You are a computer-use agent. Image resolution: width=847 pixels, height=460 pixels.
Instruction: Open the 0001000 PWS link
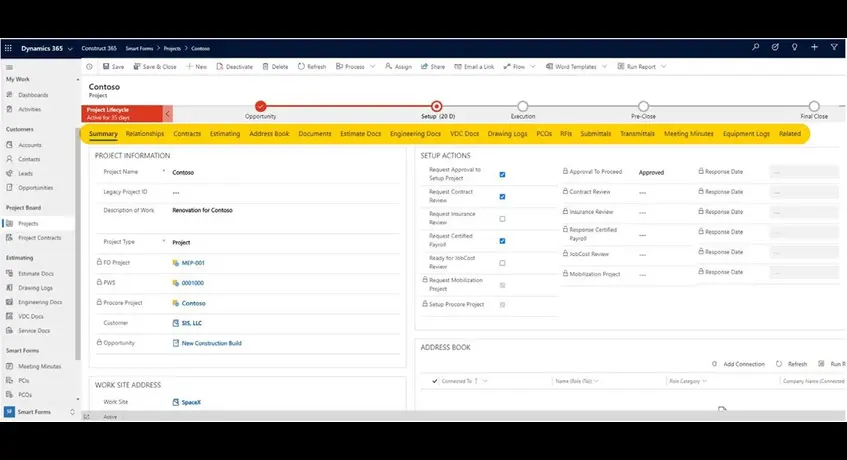[x=192, y=283]
